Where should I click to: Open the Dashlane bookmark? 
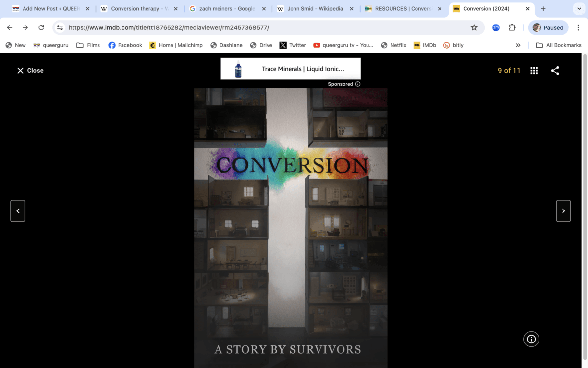point(227,45)
